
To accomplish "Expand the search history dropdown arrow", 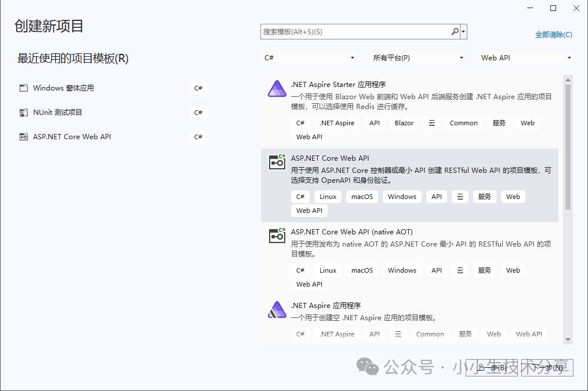I will click(464, 32).
